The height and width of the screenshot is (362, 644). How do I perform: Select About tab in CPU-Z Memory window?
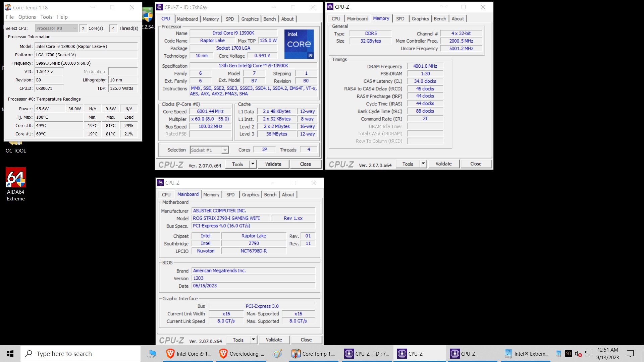pos(458,19)
